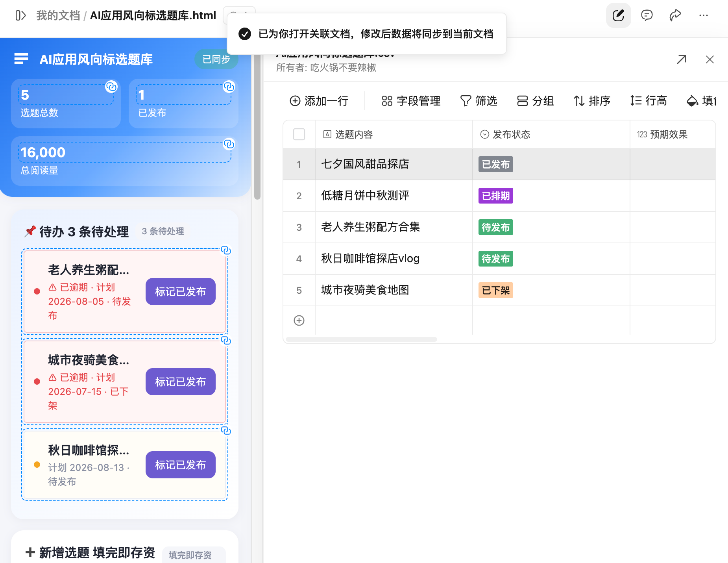Click the 预期效果 column header

(x=673, y=135)
